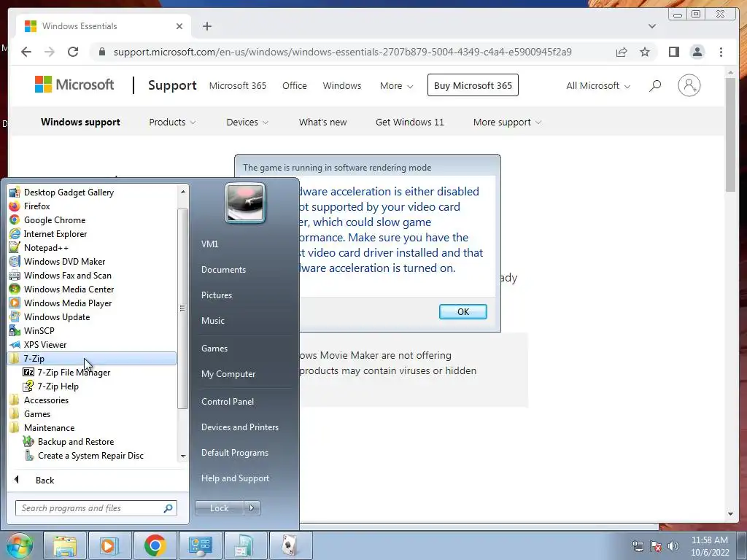This screenshot has width=747, height=560.
Task: Toggle Chrome side panel icon
Action: tap(673, 52)
